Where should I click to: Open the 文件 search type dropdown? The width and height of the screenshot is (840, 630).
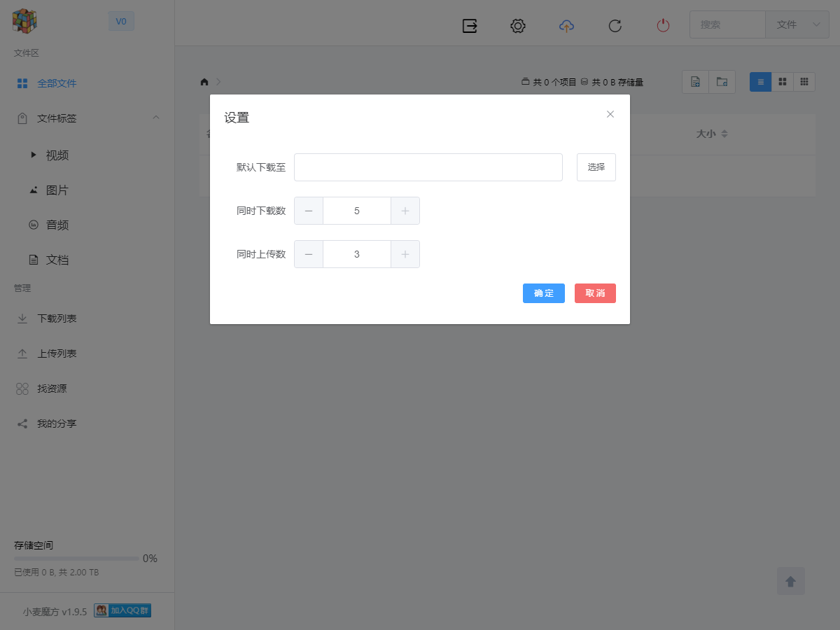pos(797,24)
